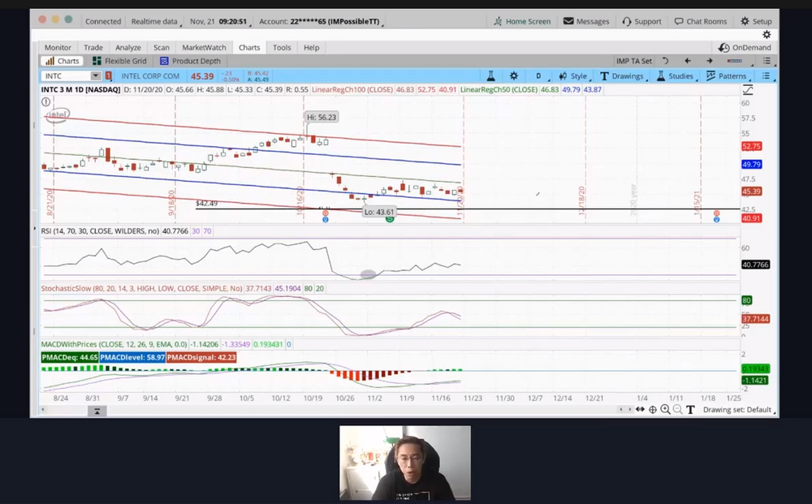This screenshot has height=504, width=812.
Task: Click the undo arrow near IMP TA Set
Action: tap(665, 60)
